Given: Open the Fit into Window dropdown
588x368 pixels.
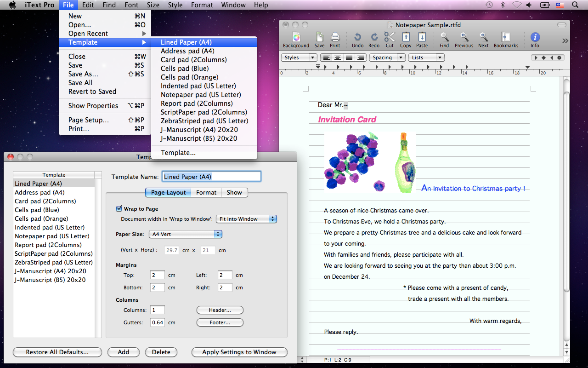Looking at the screenshot, I should pos(246,219).
